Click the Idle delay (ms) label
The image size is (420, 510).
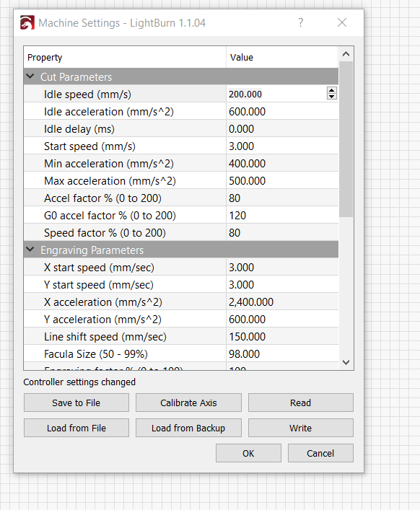(79, 129)
